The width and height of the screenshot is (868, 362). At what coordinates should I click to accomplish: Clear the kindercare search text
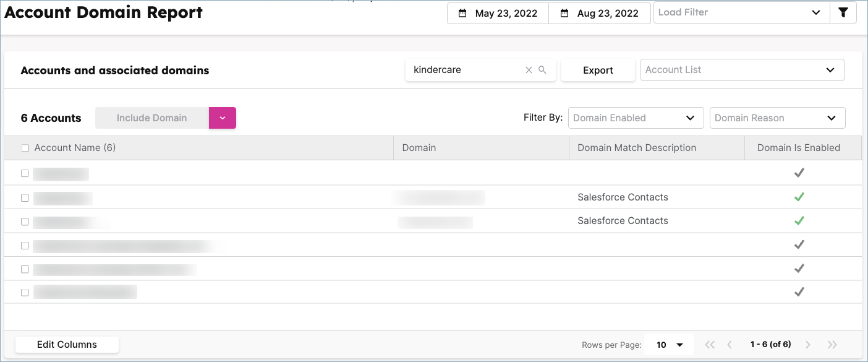(x=529, y=71)
